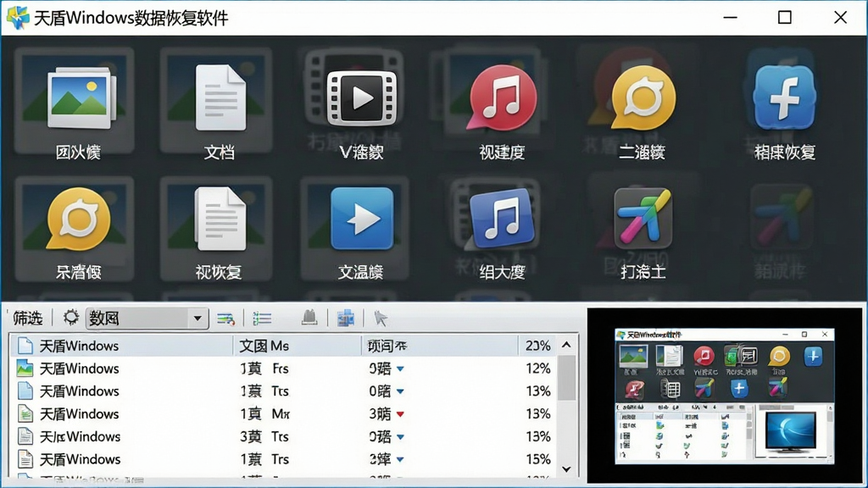Click the app logo in title bar

[18, 18]
